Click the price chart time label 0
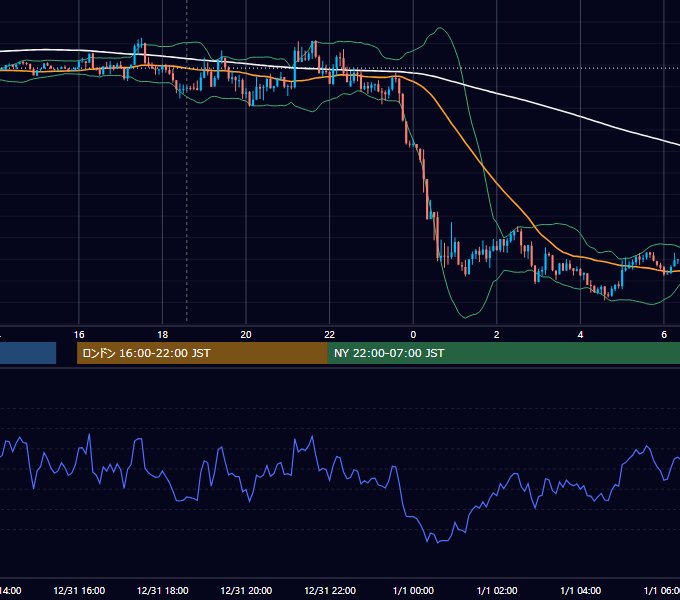This screenshot has height=600, width=680. [413, 335]
